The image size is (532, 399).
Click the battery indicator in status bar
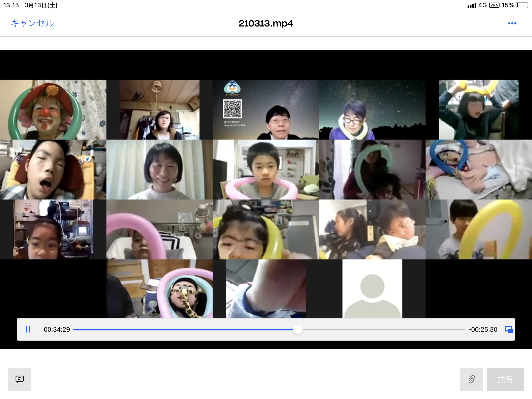click(522, 5)
